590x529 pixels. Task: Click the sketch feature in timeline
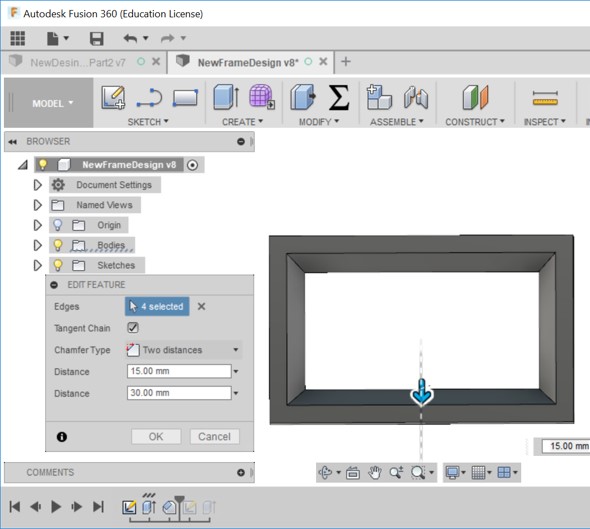pos(129,507)
